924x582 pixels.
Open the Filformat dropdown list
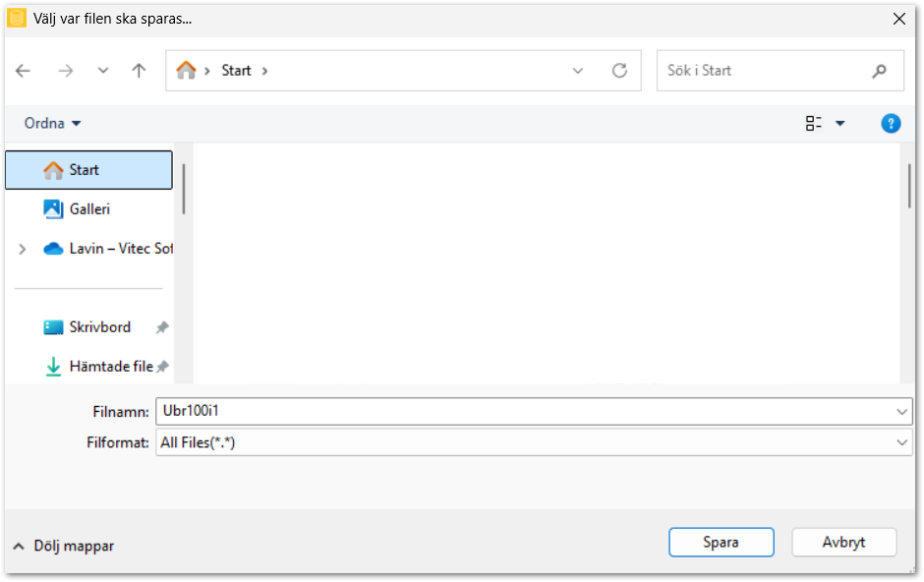click(902, 442)
